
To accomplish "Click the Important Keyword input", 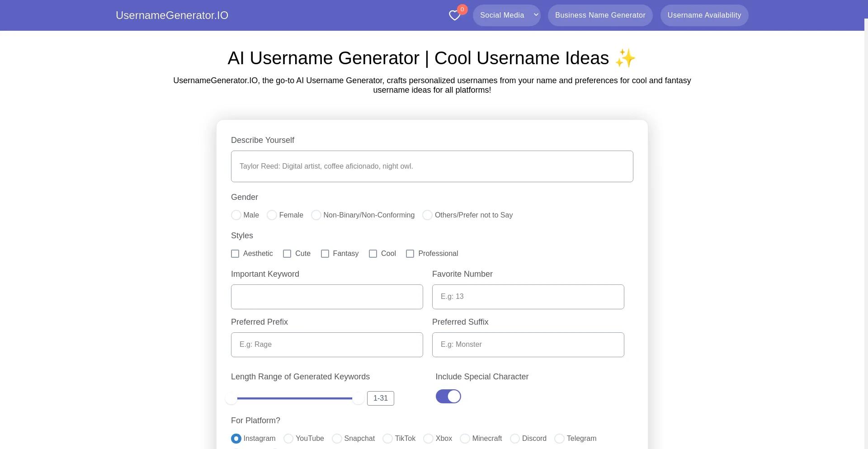I will (x=327, y=297).
